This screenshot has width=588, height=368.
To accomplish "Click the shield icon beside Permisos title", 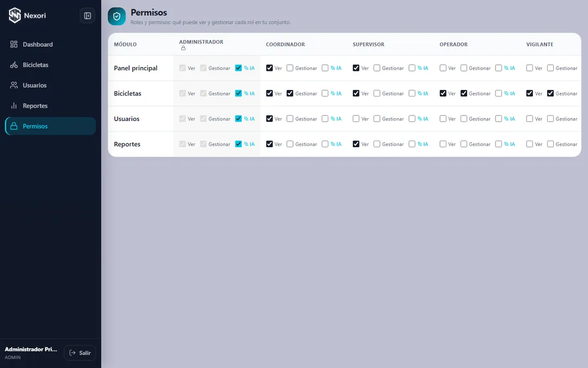I will 117,16.
